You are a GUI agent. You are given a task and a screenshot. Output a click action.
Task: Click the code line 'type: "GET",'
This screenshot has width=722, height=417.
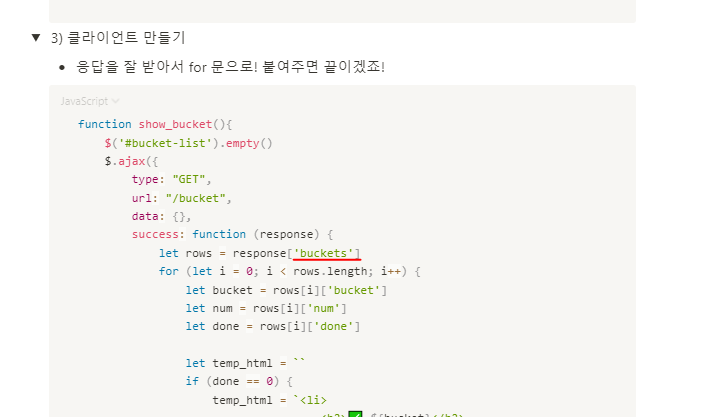[171, 180]
